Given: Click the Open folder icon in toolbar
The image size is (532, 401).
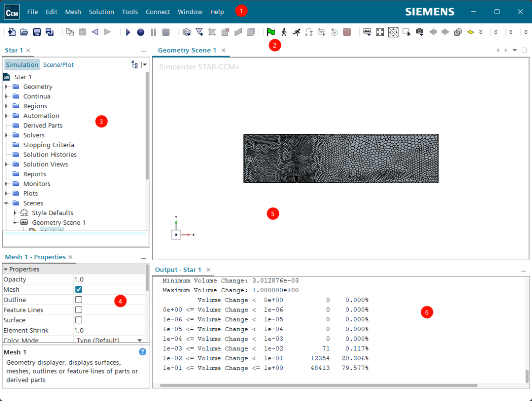Looking at the screenshot, I should pyautogui.click(x=25, y=32).
